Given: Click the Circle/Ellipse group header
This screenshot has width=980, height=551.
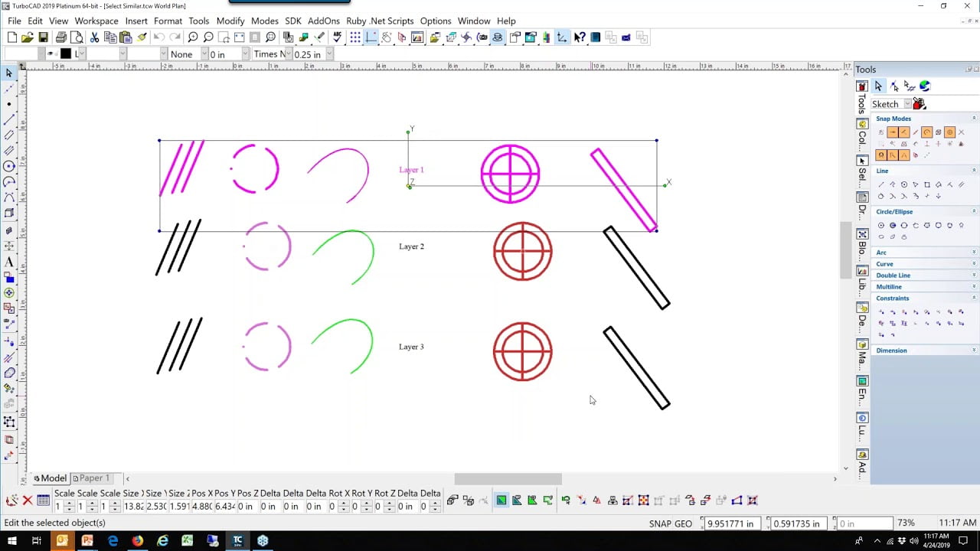Looking at the screenshot, I should (925, 212).
